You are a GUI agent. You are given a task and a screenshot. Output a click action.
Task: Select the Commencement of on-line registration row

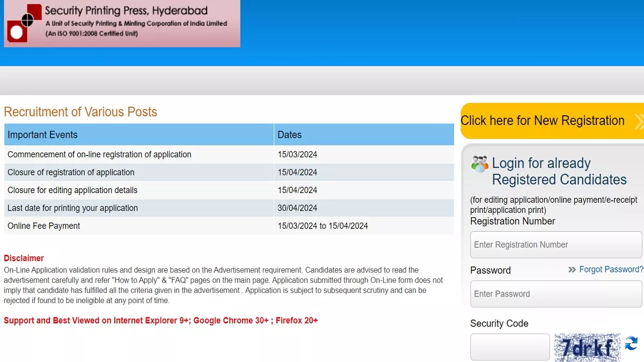[x=99, y=154]
